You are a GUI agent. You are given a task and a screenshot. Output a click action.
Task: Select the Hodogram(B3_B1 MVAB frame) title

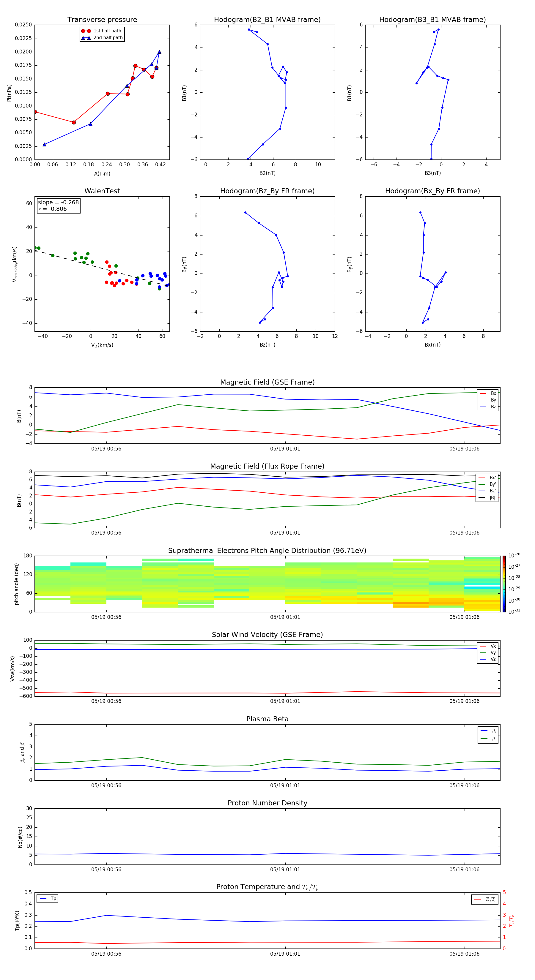click(x=432, y=20)
